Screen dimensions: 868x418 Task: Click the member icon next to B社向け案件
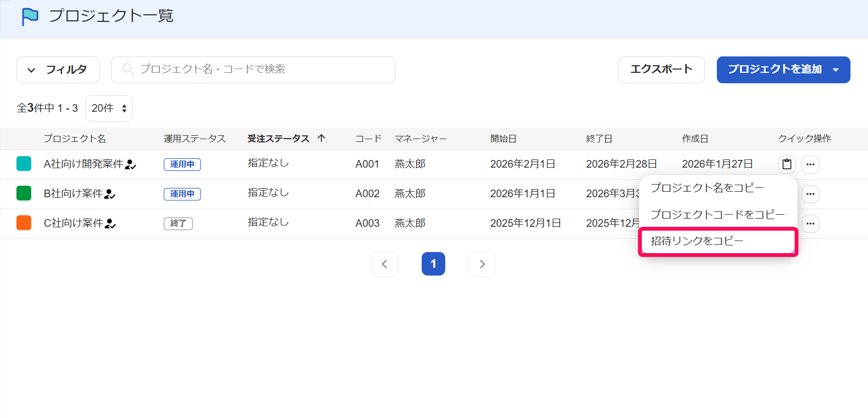point(110,194)
